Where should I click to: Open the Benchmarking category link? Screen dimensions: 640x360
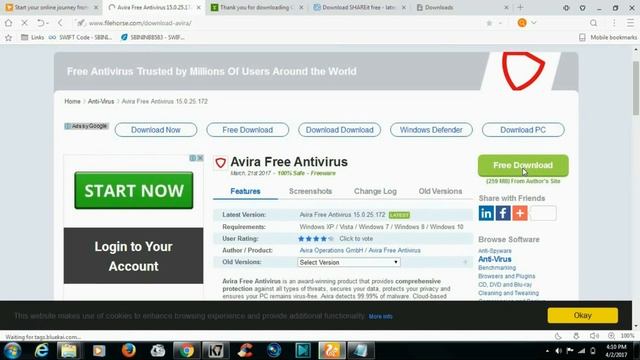[x=497, y=268]
